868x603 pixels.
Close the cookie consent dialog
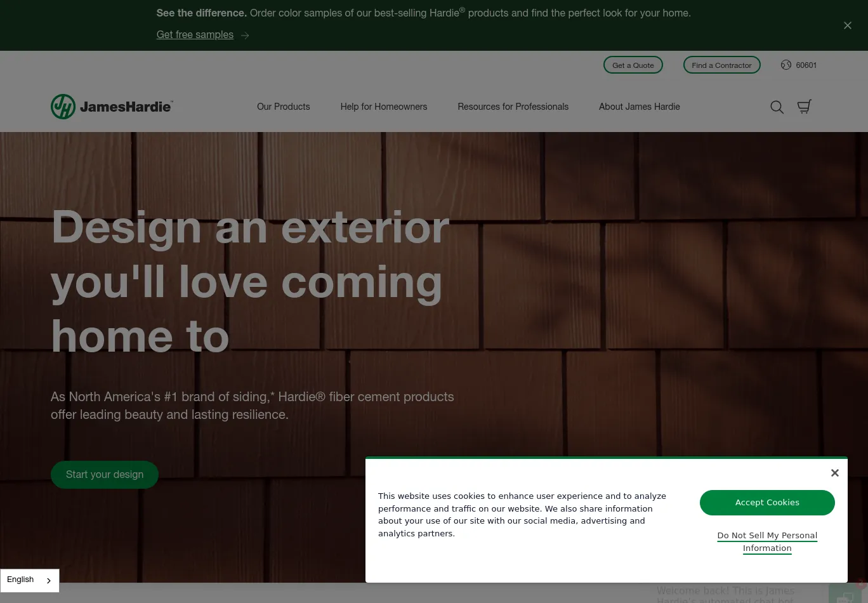pyautogui.click(x=835, y=473)
